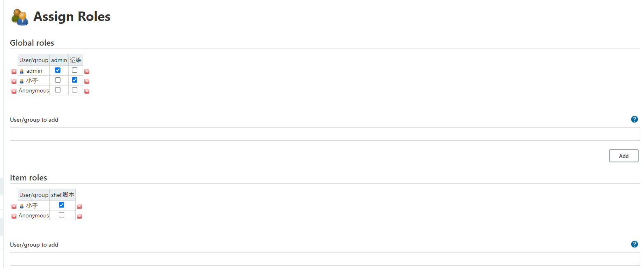Screen dimensions: 644x268
Task: Open help for Global roles User/group to add
Action: coord(634,120)
